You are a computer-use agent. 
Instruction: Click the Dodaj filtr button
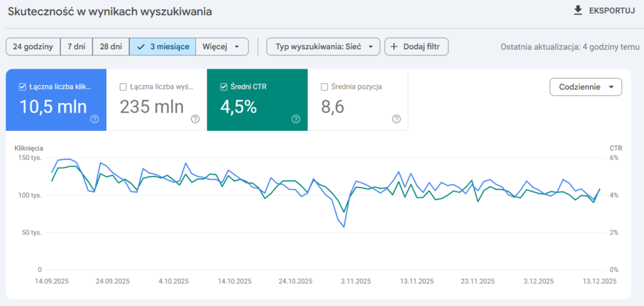point(416,47)
